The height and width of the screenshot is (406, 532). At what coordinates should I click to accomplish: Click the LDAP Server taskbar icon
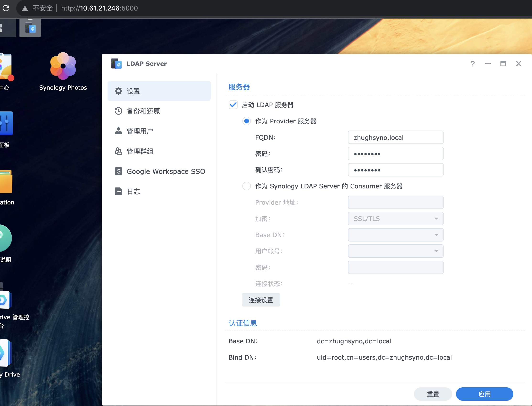click(30, 28)
